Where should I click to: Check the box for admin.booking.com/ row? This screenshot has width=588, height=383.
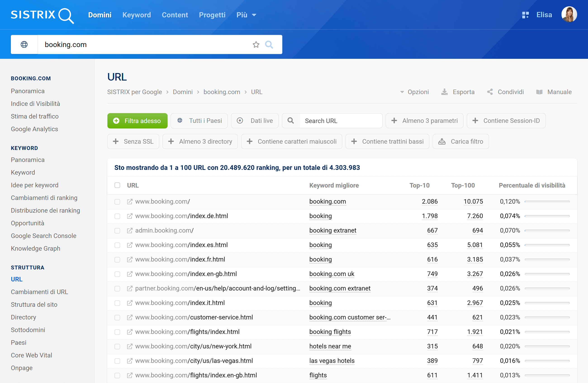117,231
